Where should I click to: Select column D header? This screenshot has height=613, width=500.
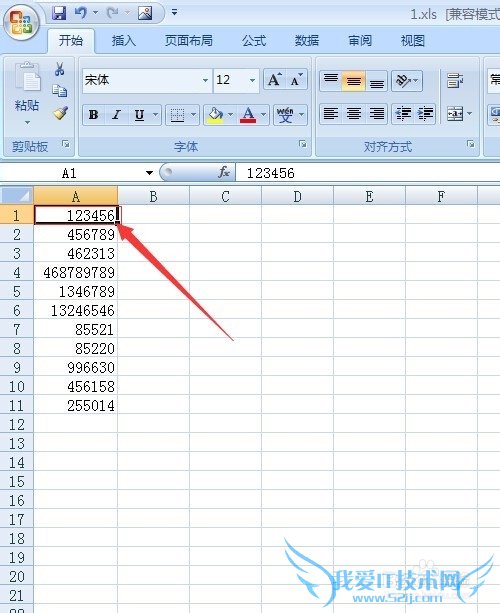(x=297, y=196)
